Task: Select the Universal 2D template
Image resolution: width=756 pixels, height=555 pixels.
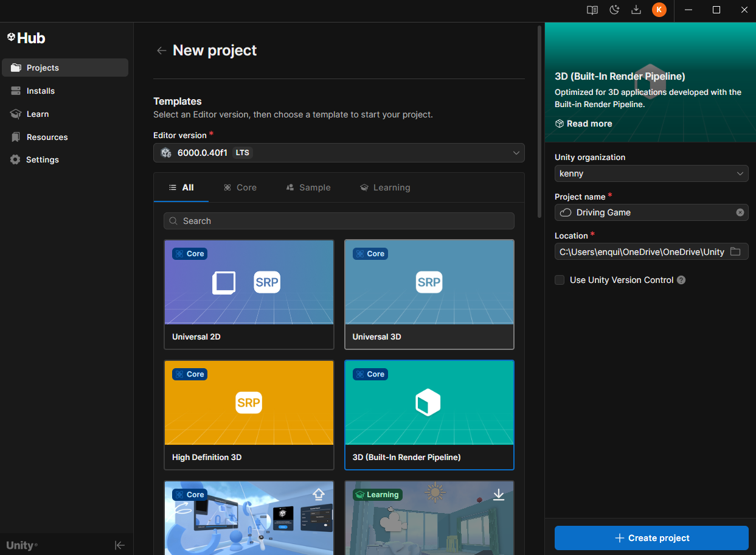Action: 249,295
